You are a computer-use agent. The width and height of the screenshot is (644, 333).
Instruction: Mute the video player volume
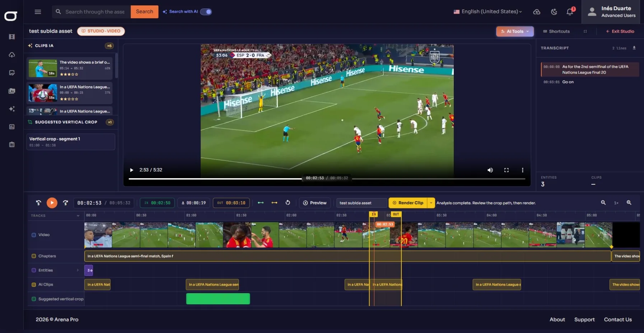pyautogui.click(x=490, y=170)
